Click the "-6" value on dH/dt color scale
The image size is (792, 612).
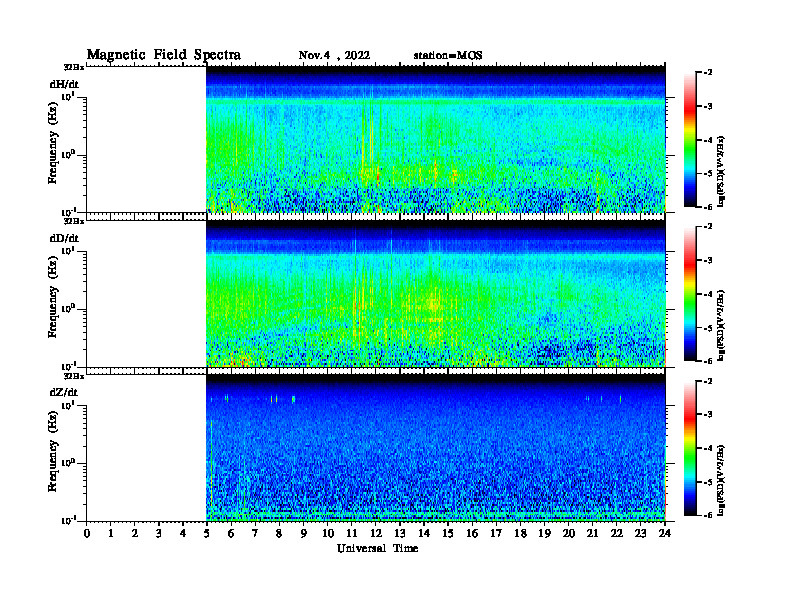point(708,207)
